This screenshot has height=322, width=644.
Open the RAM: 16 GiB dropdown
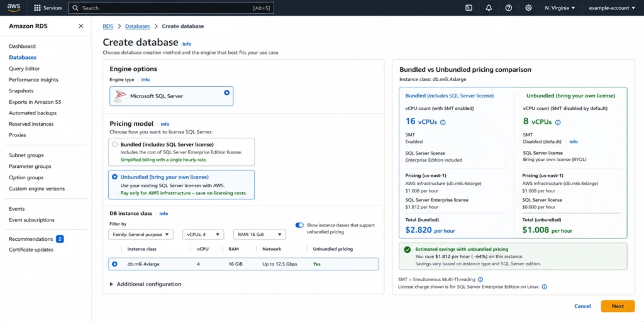coord(260,235)
